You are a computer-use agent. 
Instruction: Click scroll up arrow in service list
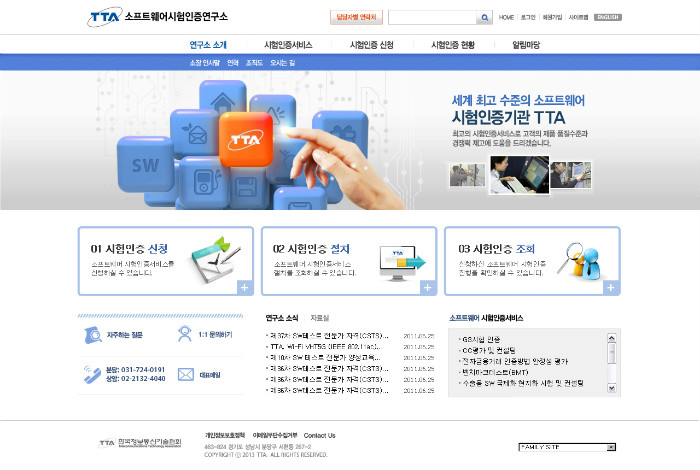point(612,338)
